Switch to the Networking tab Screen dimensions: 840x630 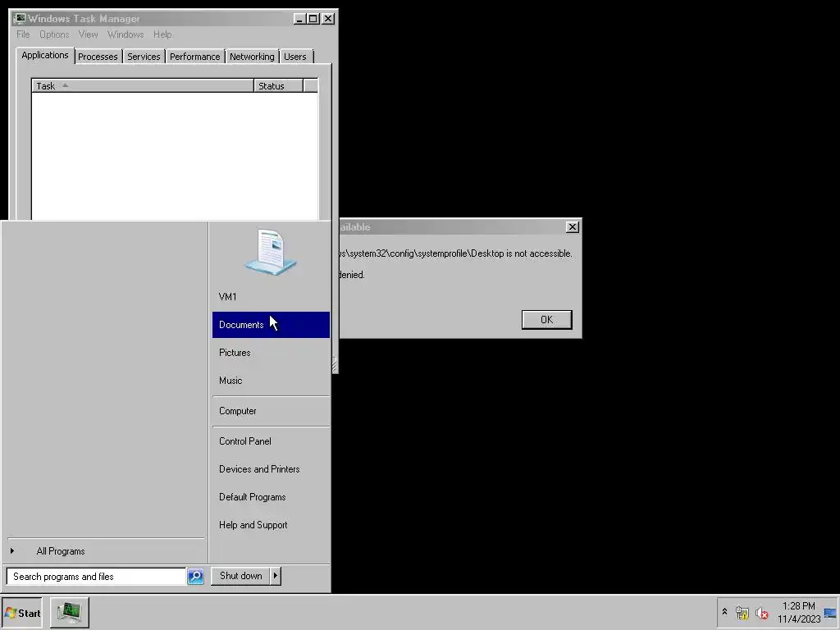(x=252, y=57)
